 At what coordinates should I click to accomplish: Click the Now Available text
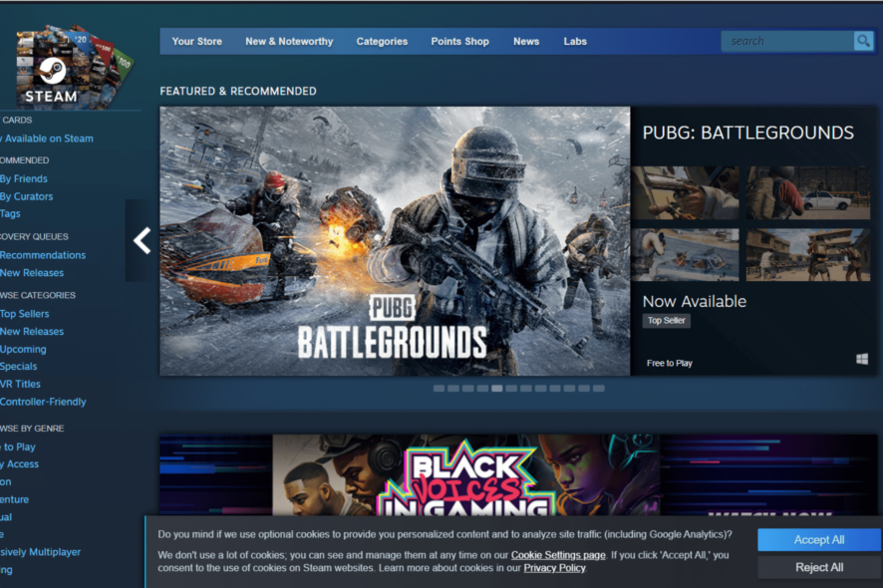point(695,301)
